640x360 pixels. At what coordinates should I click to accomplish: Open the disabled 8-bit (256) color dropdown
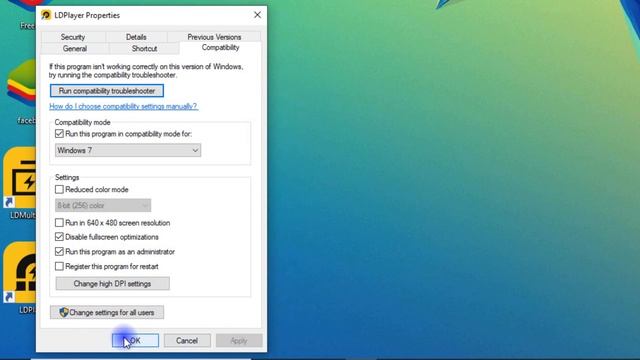(103, 205)
